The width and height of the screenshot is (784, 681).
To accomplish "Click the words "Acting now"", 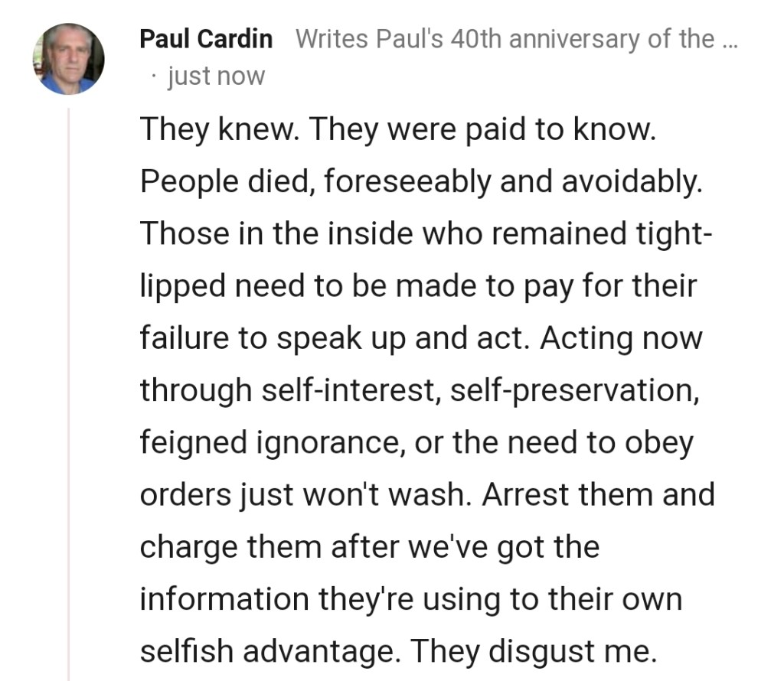I will pyautogui.click(x=621, y=338).
